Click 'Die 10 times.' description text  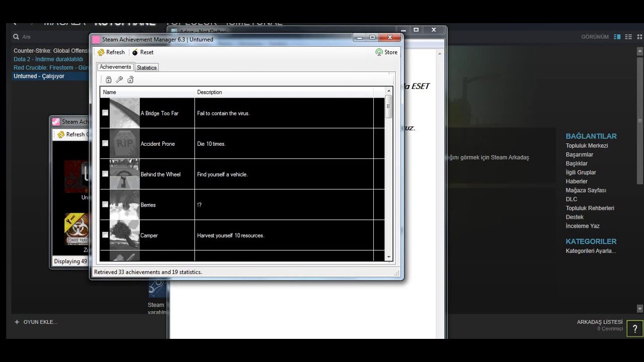[x=211, y=144]
